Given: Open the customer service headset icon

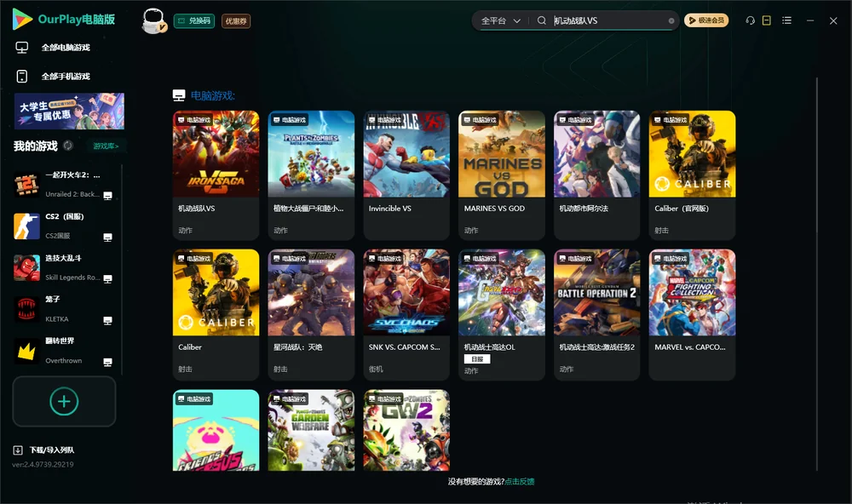Looking at the screenshot, I should pos(750,20).
